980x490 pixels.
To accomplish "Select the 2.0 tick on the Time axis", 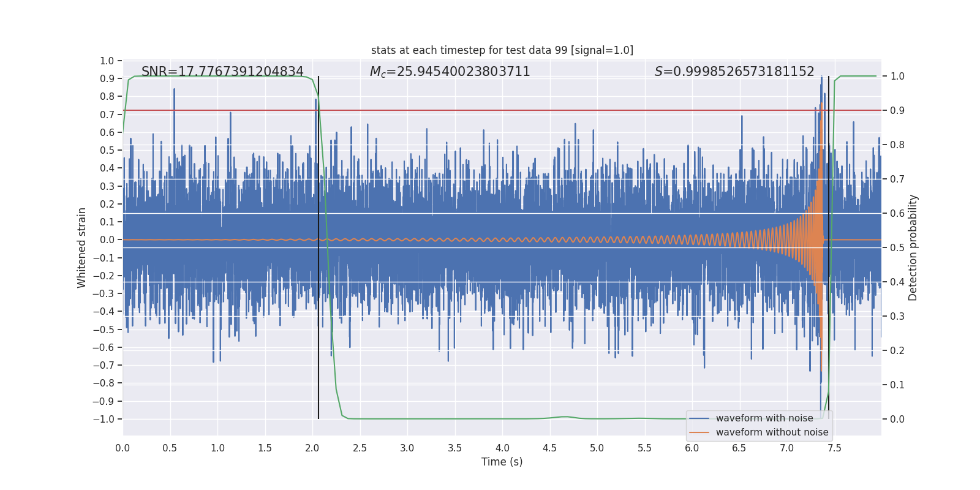I will click(x=312, y=448).
